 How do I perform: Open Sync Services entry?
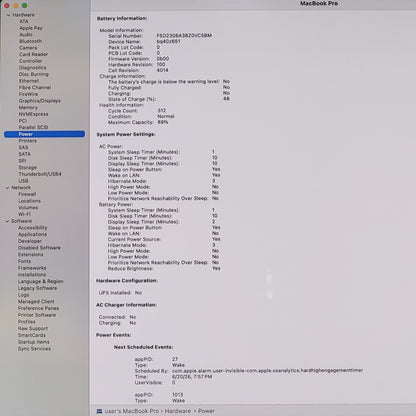[x=34, y=349]
